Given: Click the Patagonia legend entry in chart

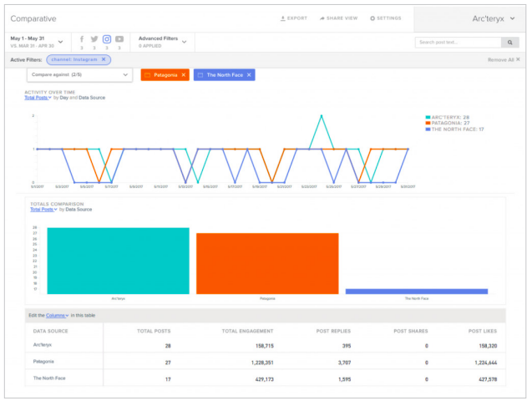Looking at the screenshot, I should (448, 124).
